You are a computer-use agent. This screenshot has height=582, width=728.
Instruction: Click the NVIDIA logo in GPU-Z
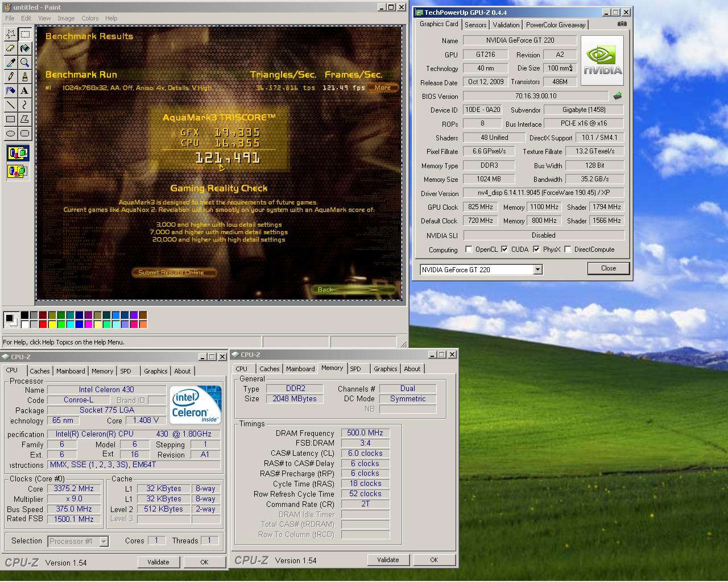[x=602, y=61]
